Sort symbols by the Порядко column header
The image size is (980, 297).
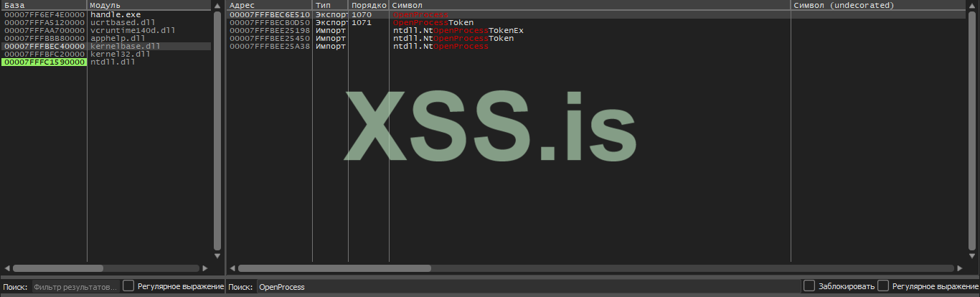coord(369,5)
